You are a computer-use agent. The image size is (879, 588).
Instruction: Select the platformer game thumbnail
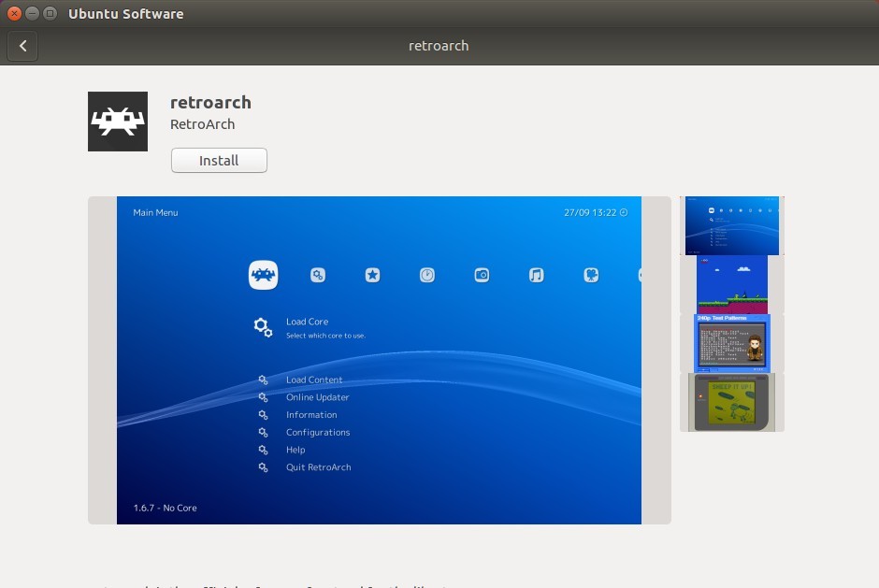pyautogui.click(x=731, y=285)
